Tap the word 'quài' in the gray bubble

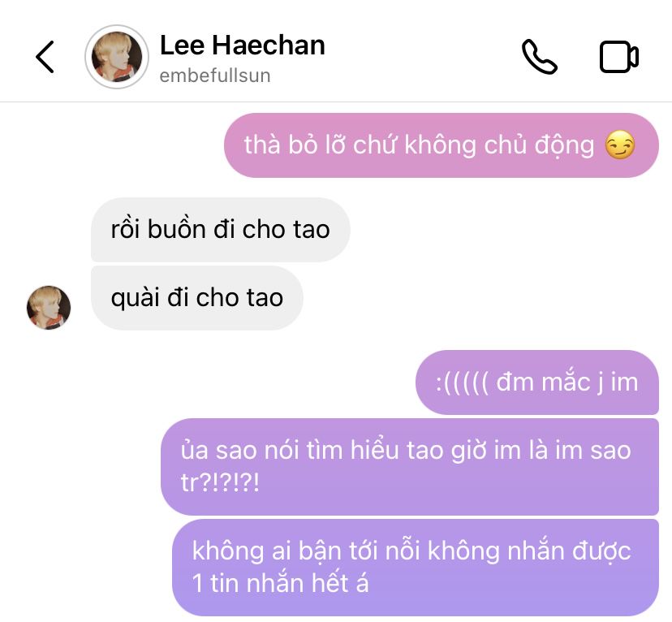(135, 298)
